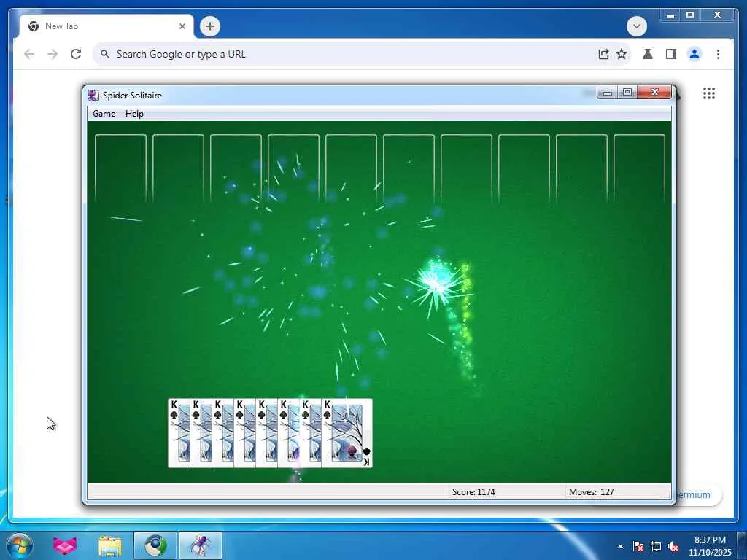Click the first King of spades card
Viewport: 747px width, 560px height.
coord(179,433)
